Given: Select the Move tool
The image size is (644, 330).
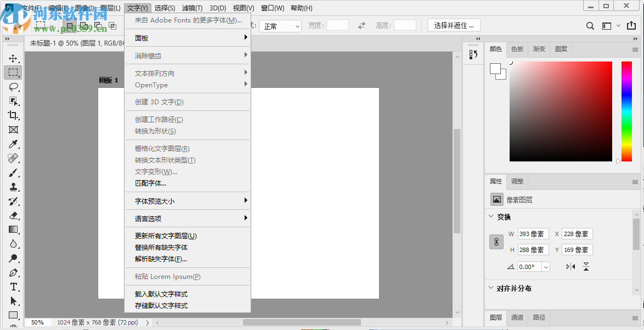Looking at the screenshot, I should click(x=13, y=58).
